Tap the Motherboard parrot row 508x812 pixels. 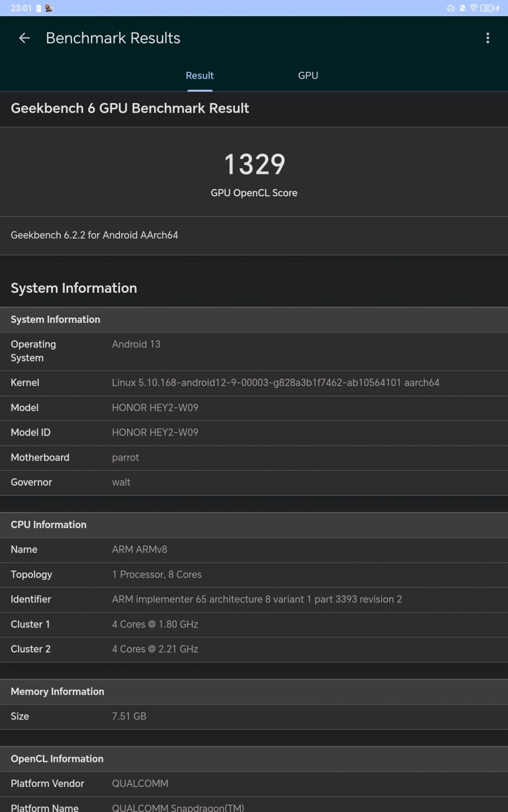click(254, 457)
